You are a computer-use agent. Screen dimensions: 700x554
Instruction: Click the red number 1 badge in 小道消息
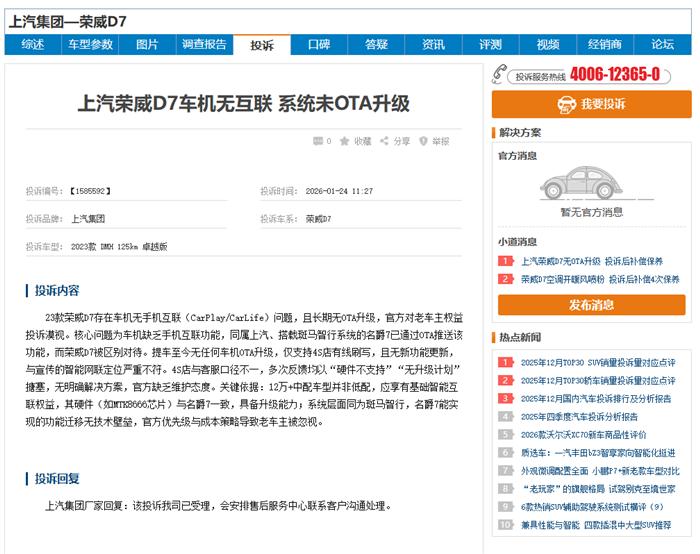pyautogui.click(x=506, y=261)
